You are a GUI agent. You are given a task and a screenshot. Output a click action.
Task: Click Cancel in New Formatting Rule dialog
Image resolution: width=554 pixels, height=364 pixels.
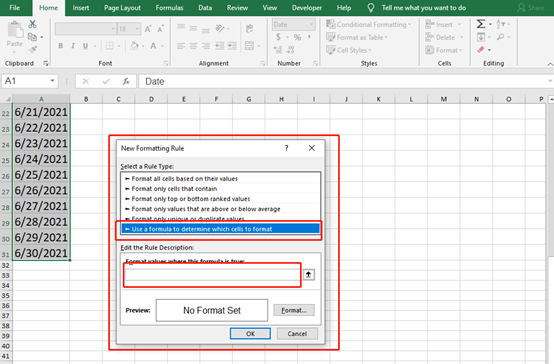tap(297, 333)
